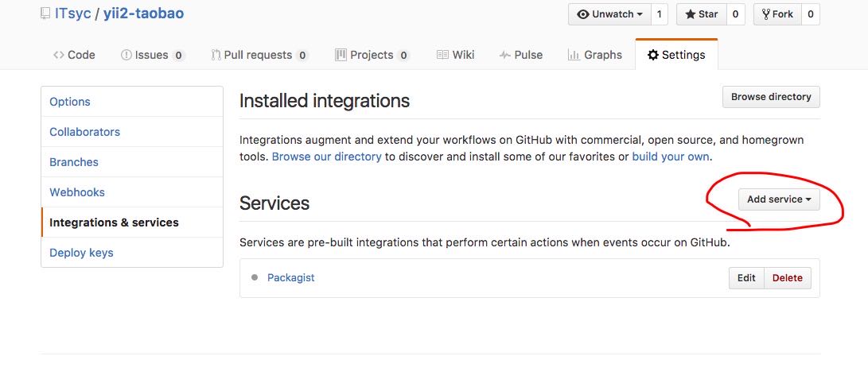This screenshot has height=383, width=868.
Task: Go to the Projects tab
Action: pyautogui.click(x=372, y=55)
